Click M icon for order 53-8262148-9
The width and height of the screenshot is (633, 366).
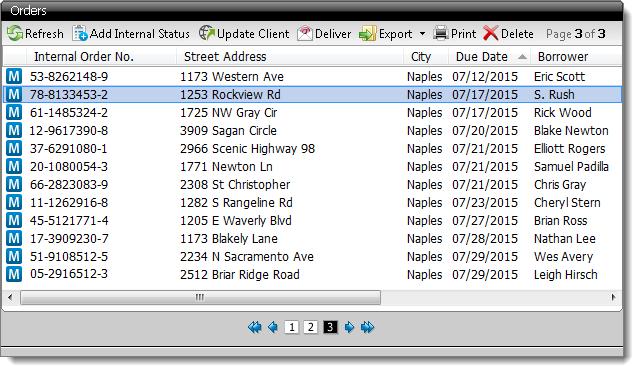pos(14,76)
